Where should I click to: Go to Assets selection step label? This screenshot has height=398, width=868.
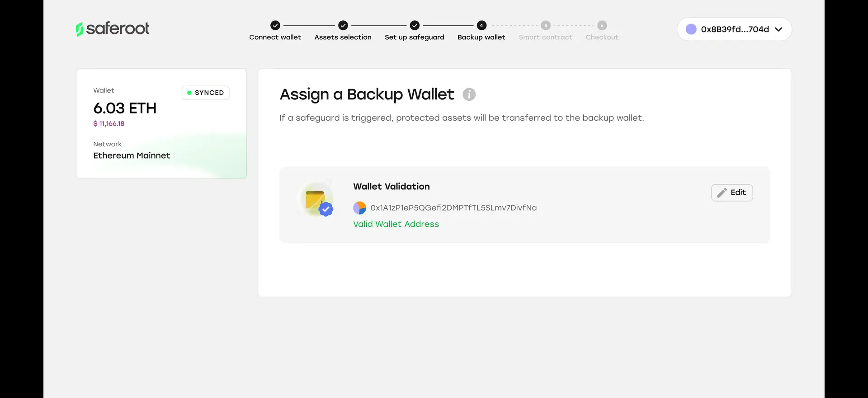point(343,37)
